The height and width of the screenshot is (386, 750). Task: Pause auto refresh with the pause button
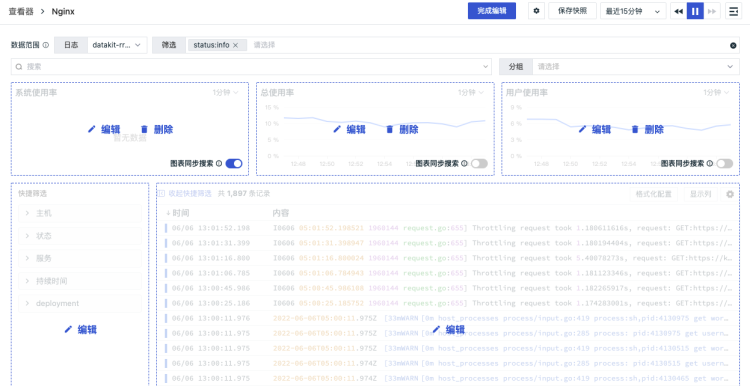point(695,11)
